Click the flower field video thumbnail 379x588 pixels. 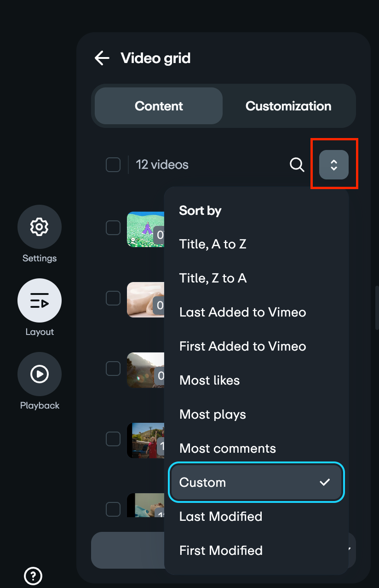point(145,229)
